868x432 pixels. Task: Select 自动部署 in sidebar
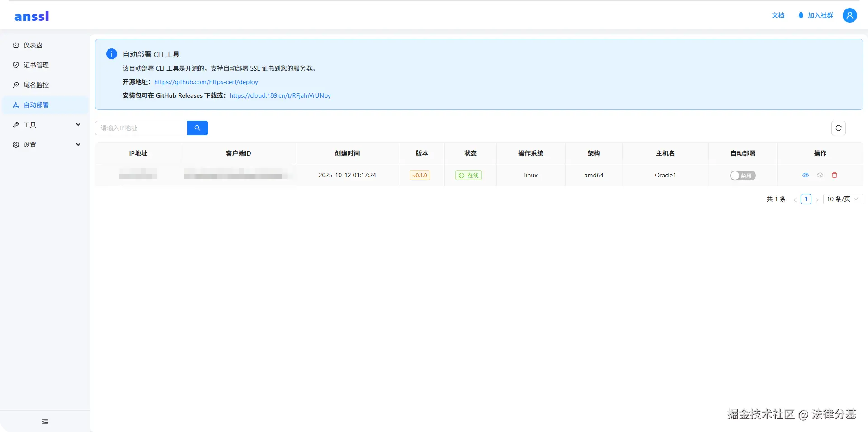45,105
